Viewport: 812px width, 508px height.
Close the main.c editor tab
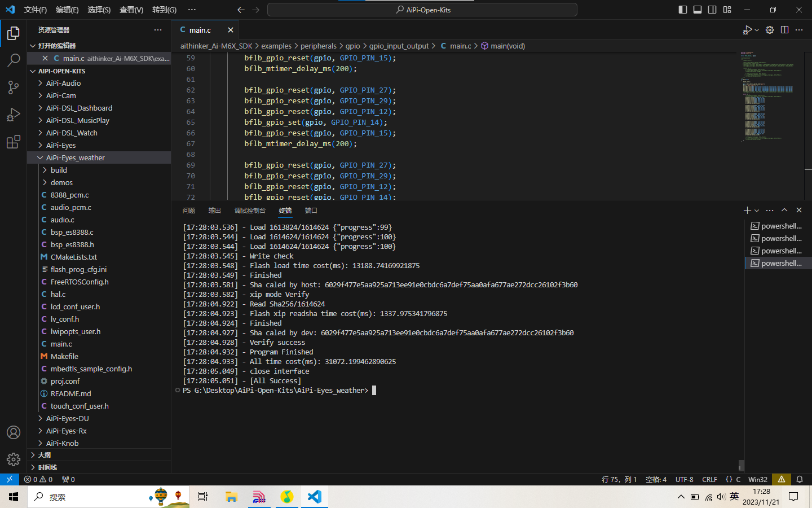click(231, 30)
